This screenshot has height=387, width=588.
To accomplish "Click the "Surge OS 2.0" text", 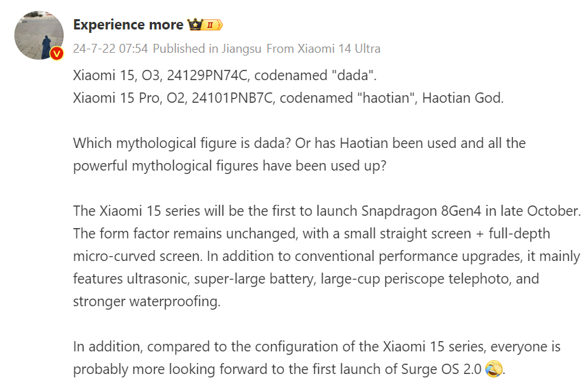I will [440, 369].
